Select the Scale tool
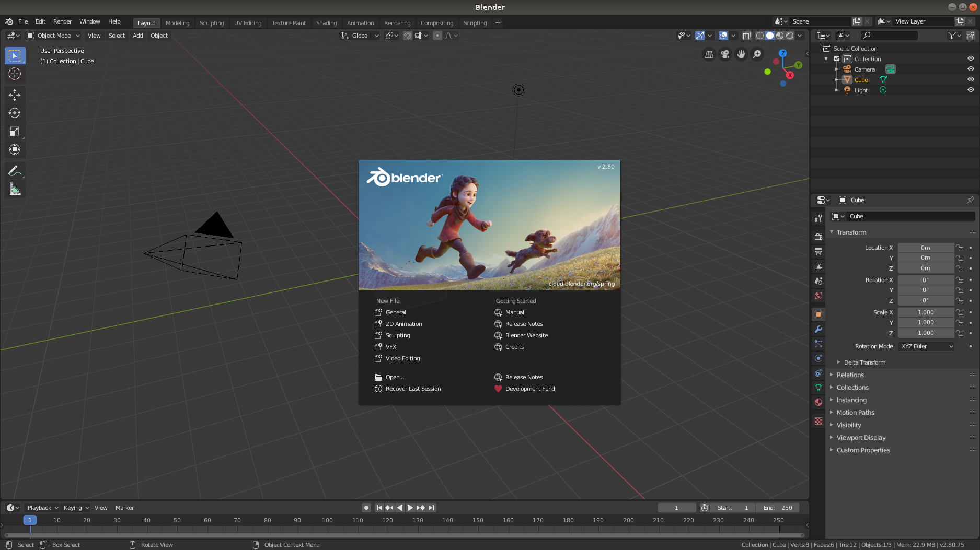 tap(15, 132)
